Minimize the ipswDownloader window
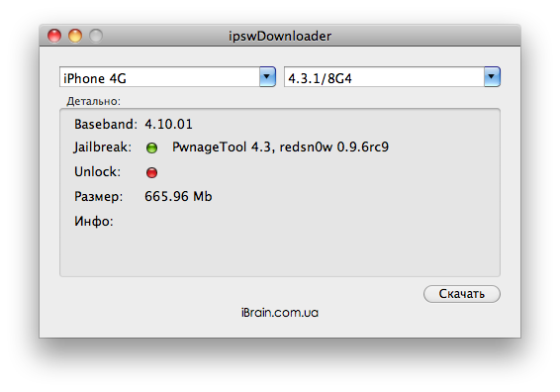 coord(75,36)
